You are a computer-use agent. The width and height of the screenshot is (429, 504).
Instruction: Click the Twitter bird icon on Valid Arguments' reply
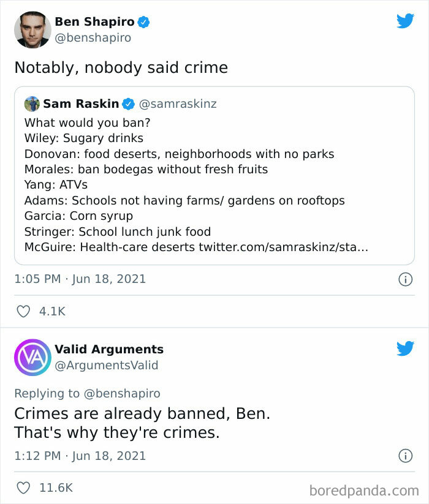click(x=406, y=350)
